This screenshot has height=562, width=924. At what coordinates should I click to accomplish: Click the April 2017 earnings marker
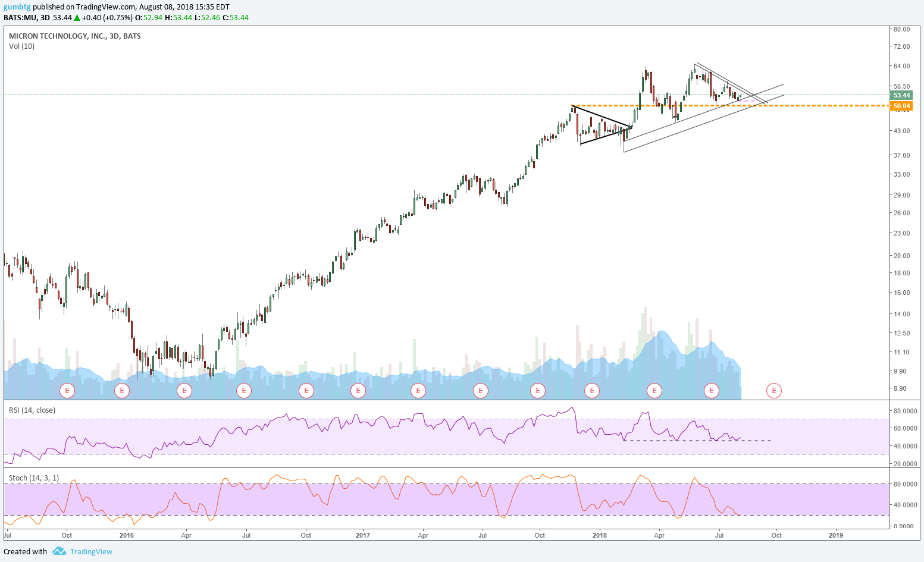pos(418,391)
